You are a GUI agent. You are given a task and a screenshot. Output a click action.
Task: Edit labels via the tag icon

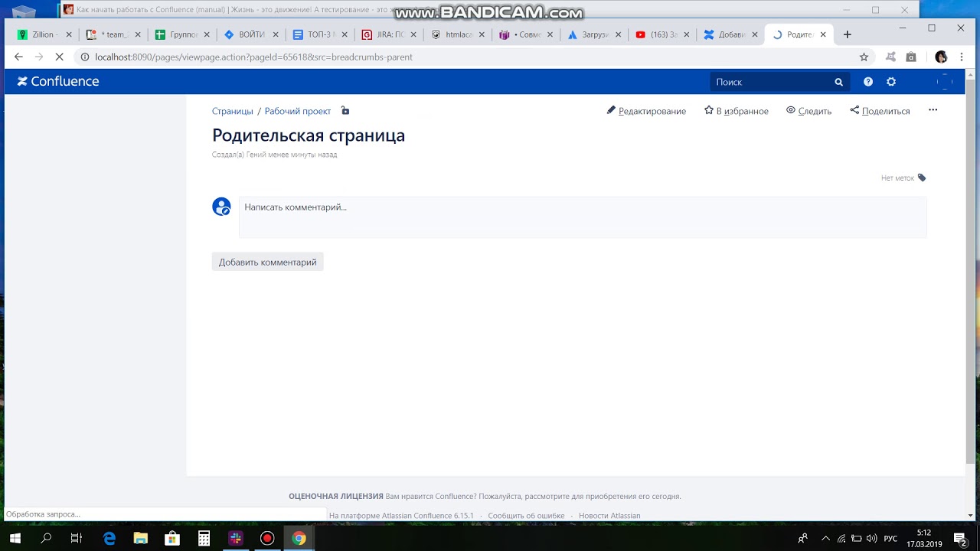pos(922,178)
